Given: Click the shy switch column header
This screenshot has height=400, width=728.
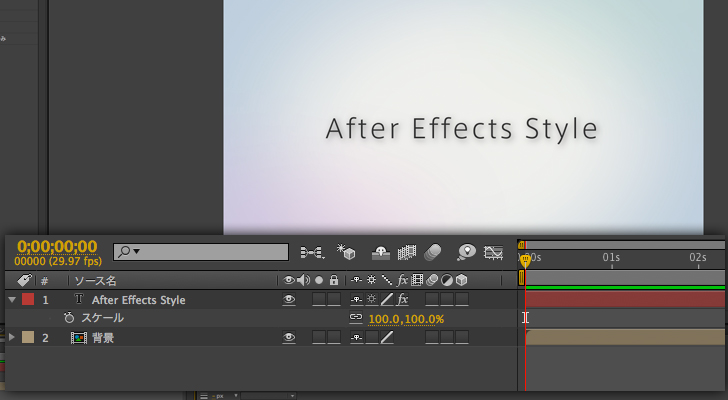Looking at the screenshot, I should [x=356, y=280].
